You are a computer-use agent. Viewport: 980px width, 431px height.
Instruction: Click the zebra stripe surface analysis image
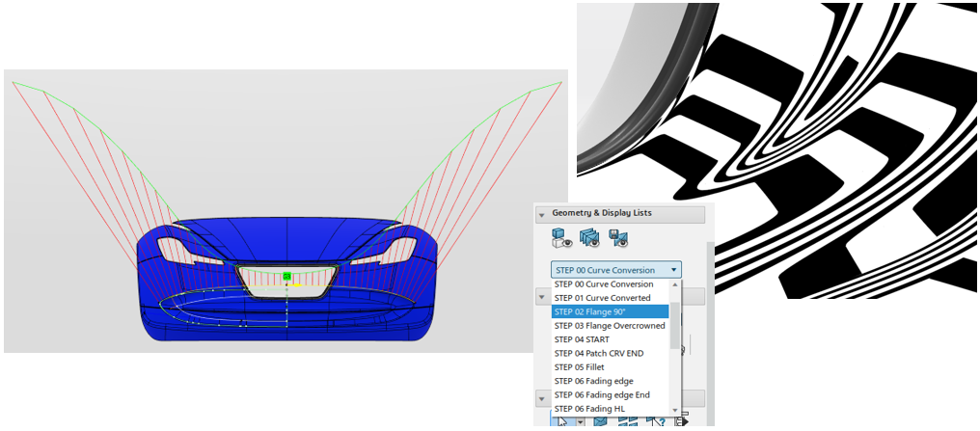[x=776, y=149]
